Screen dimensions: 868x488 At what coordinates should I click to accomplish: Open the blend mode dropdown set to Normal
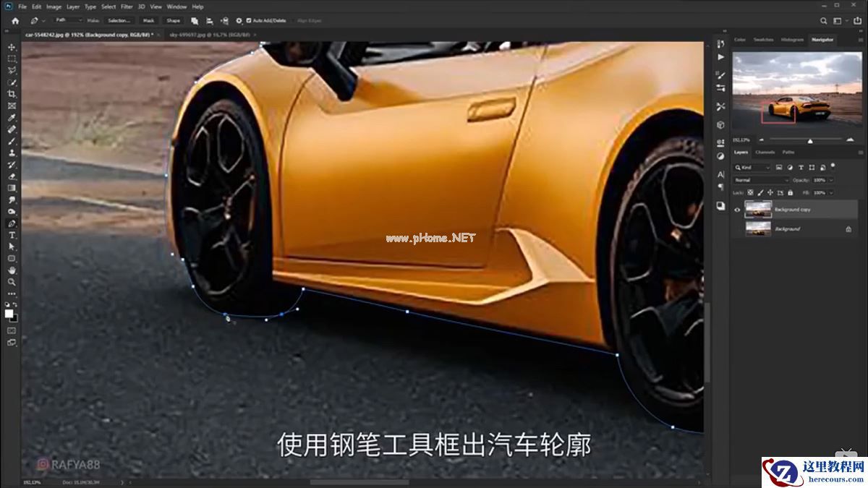pos(760,180)
